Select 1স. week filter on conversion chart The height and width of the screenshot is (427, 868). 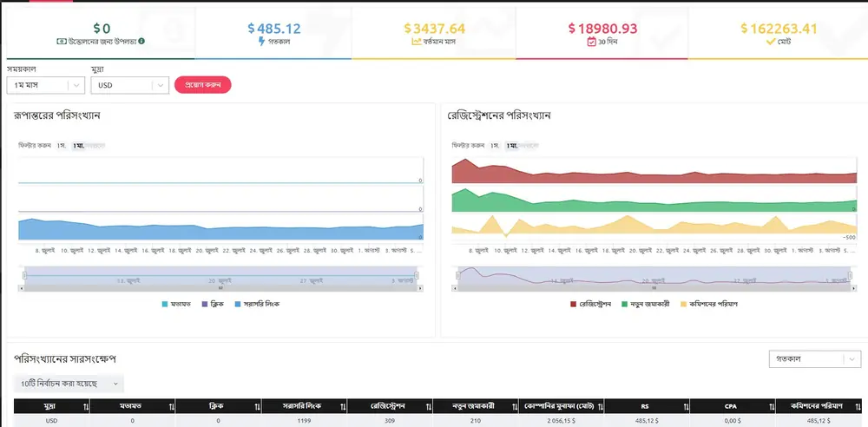[x=62, y=146]
